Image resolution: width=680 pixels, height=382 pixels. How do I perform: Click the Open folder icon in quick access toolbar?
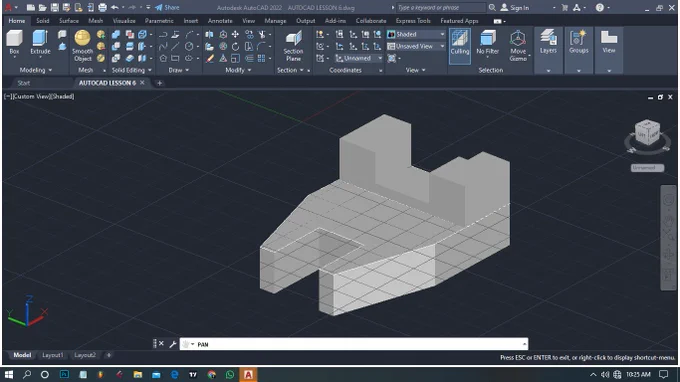tap(42, 7)
